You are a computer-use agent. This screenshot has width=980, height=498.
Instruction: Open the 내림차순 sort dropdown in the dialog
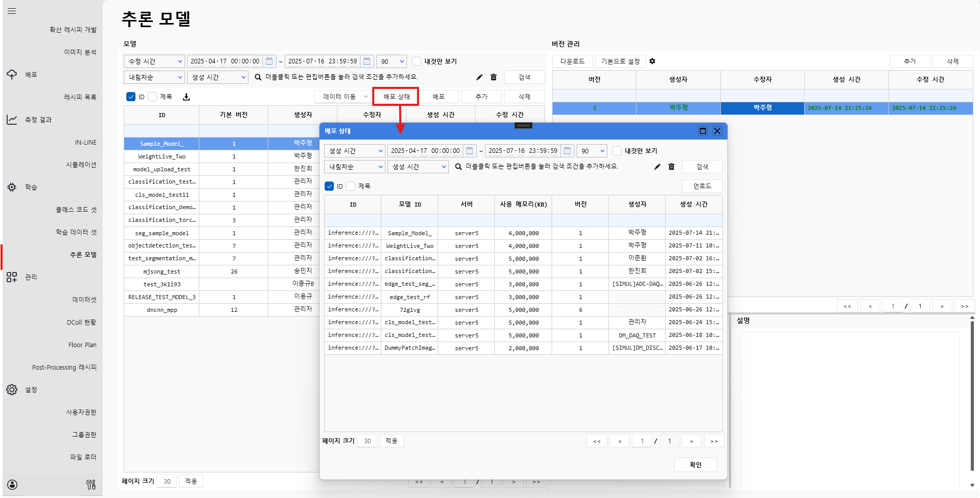point(354,167)
